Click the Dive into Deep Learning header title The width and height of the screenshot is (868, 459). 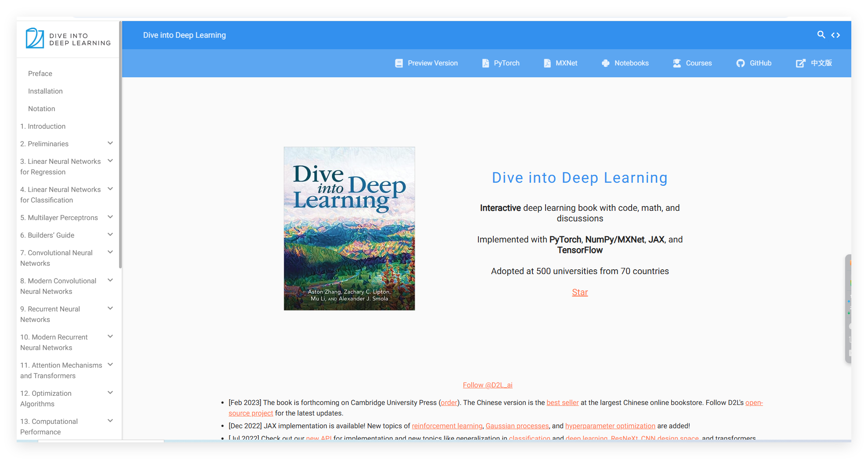click(184, 35)
